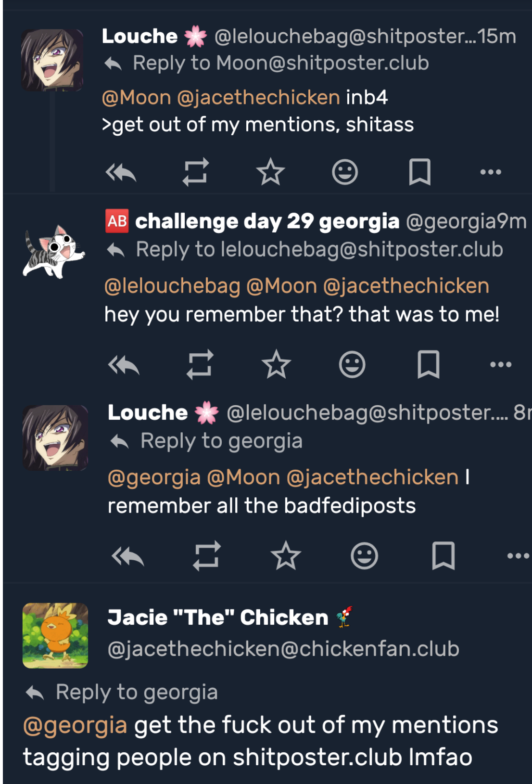Open more options on Louche's inb4 post

[491, 172]
